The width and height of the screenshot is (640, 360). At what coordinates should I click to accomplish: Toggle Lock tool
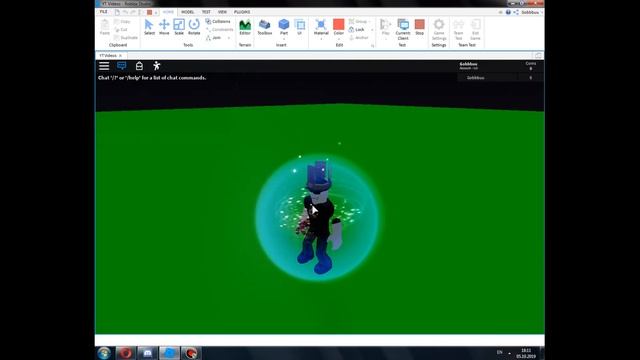tap(356, 29)
